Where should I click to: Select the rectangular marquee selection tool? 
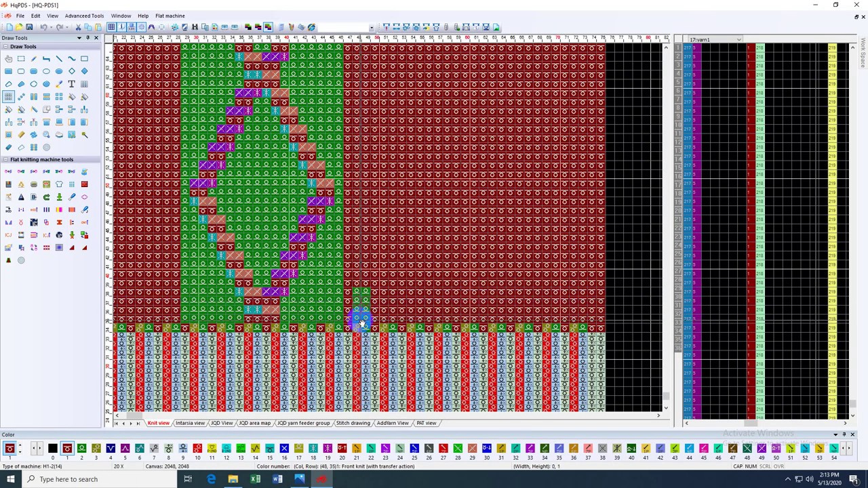(x=21, y=58)
